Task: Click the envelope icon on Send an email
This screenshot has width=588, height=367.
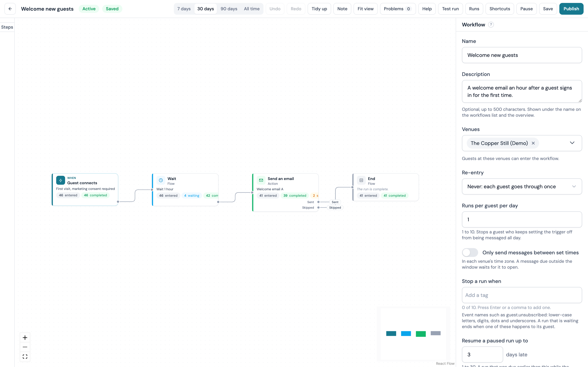Action: tap(261, 180)
